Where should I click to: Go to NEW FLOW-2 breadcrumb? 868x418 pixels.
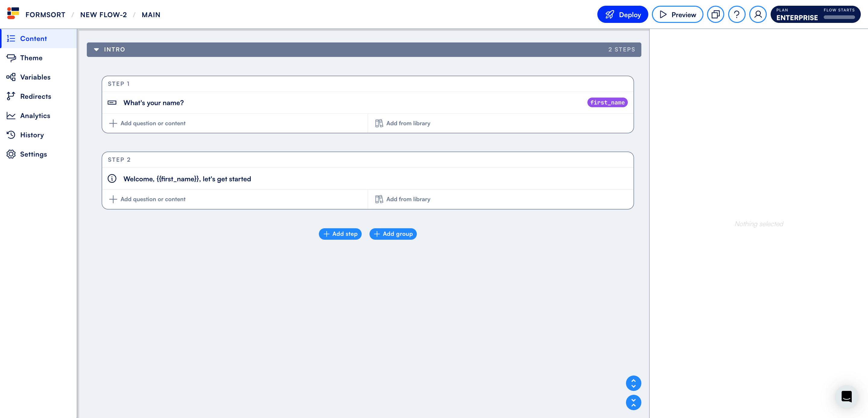(x=103, y=15)
